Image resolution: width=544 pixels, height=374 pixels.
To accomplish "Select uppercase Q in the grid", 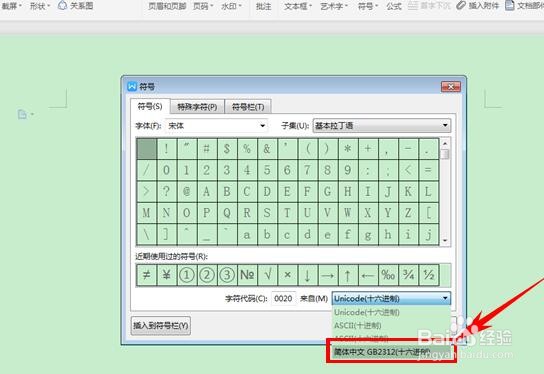I will 227,213.
